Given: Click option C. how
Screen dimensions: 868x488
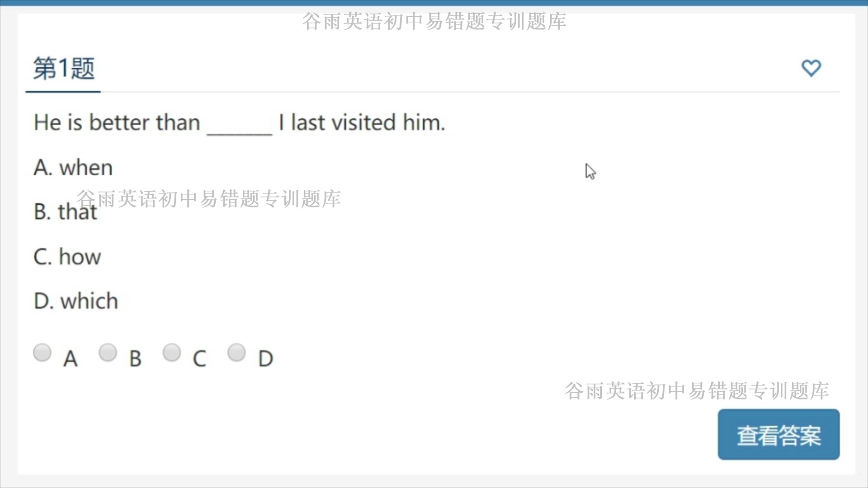Looking at the screenshot, I should [67, 256].
